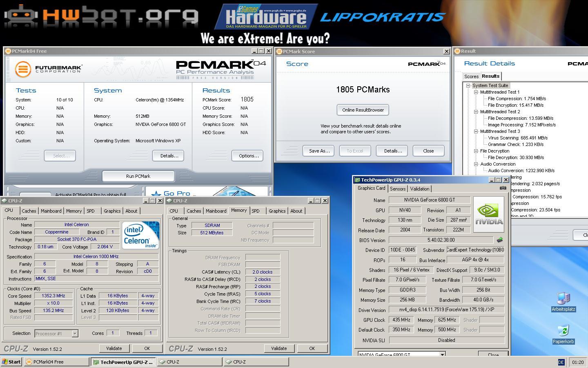The width and height of the screenshot is (588, 368).
Task: Click the Futuremark logo in PCMark04
Action: pos(49,69)
